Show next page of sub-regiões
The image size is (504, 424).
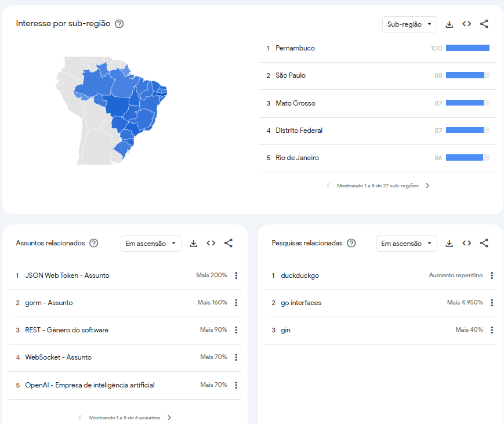pos(427,185)
